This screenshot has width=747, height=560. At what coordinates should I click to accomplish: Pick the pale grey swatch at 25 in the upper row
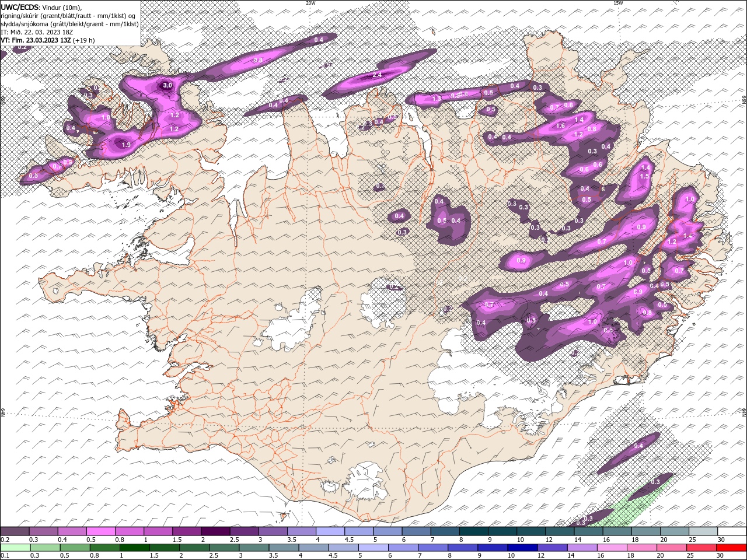(703, 531)
